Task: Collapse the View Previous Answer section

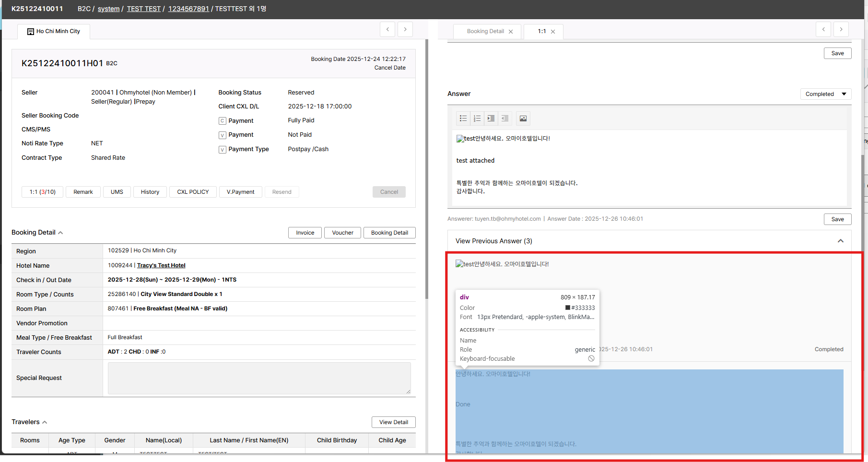Action: pyautogui.click(x=840, y=241)
